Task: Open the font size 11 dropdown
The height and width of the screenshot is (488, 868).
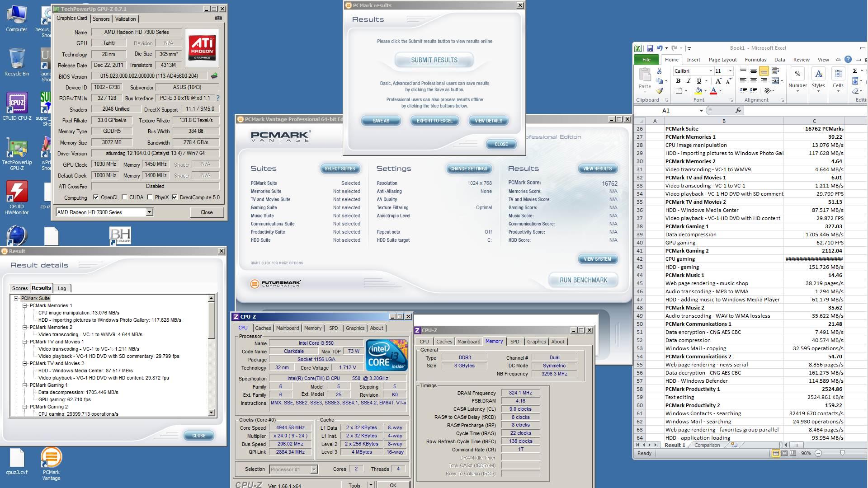Action: [x=730, y=71]
